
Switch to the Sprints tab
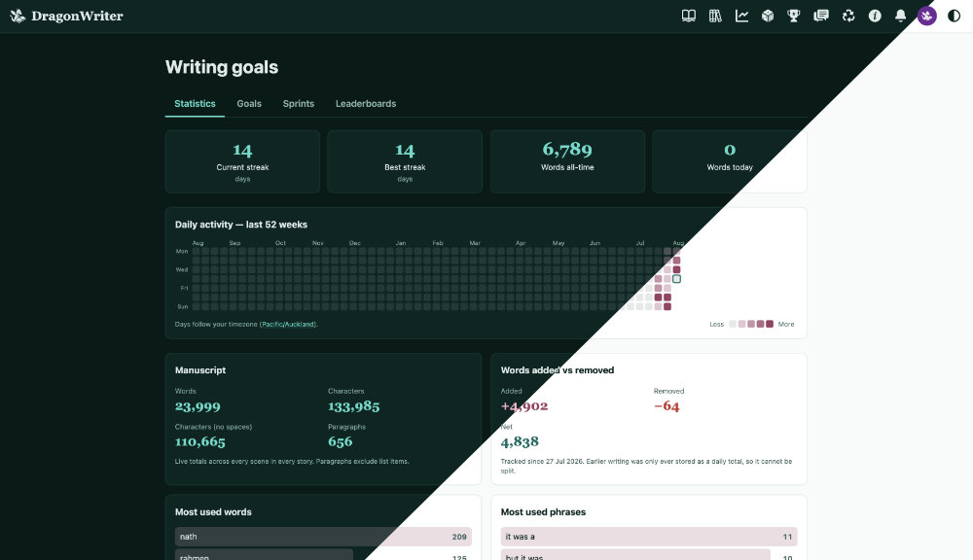pyautogui.click(x=299, y=104)
